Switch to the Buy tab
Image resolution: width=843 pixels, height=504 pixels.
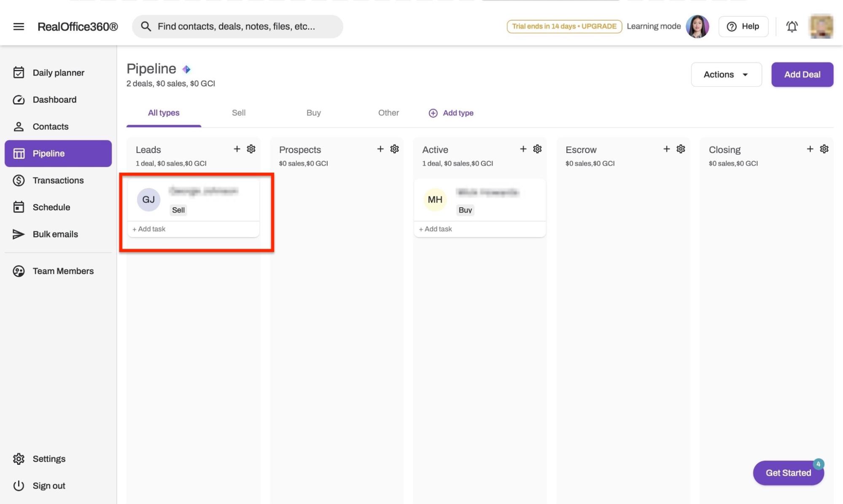[x=313, y=113]
